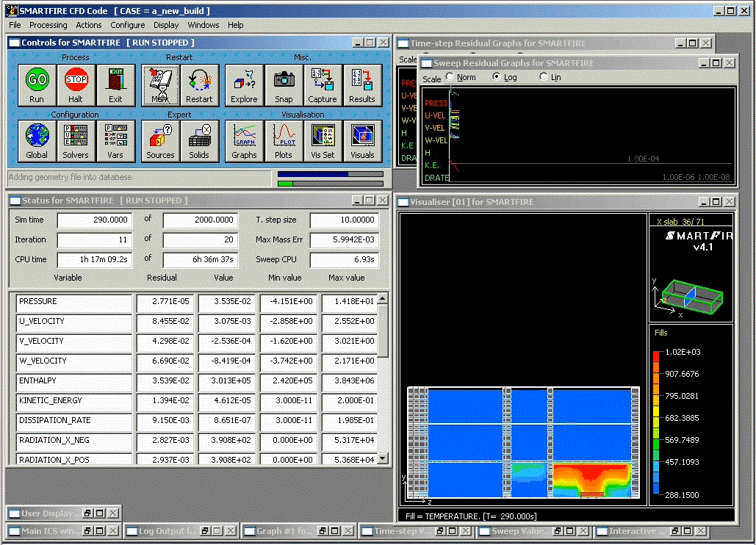This screenshot has height=545, width=756.
Task: Click scroll-up arrow in Status variable list
Action: click(x=382, y=299)
